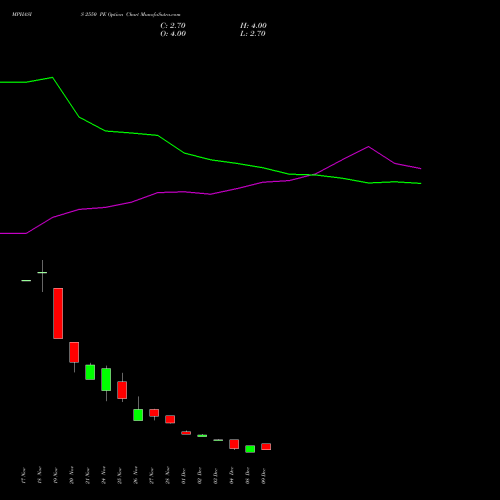Select the red candle above 04 Dec
This screenshot has width=500, height=500.
click(x=234, y=444)
